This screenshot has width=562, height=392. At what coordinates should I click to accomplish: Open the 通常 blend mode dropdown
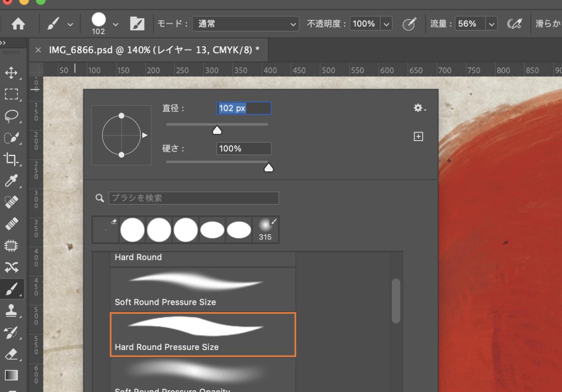(x=246, y=24)
